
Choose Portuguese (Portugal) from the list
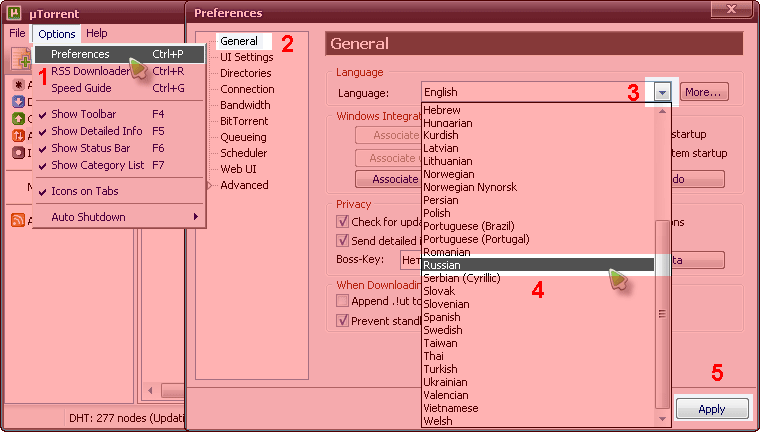click(x=538, y=240)
